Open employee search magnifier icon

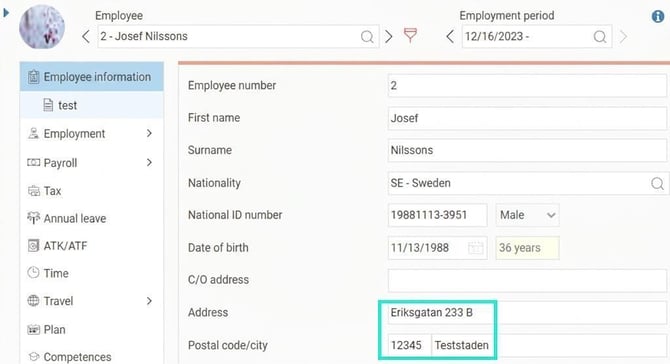click(367, 37)
